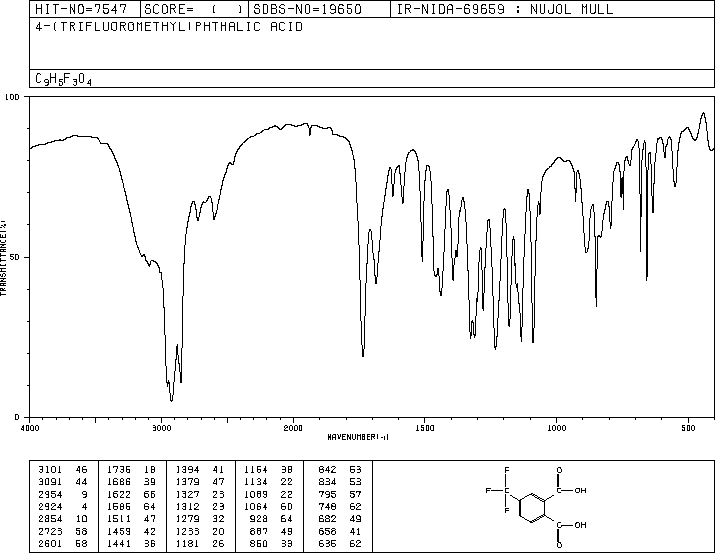The width and height of the screenshot is (715, 553).
Task: Click peak table entry 2601
Action: point(50,543)
